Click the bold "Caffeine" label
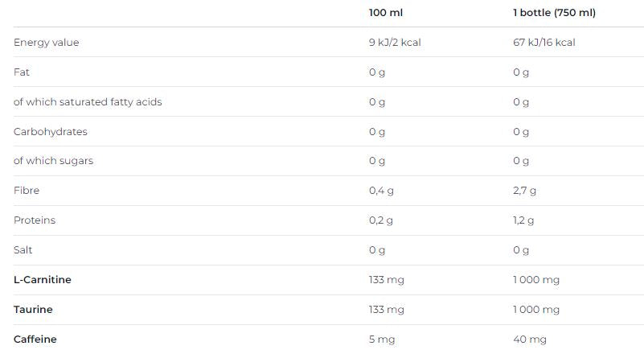644x354 pixels. [35, 340]
